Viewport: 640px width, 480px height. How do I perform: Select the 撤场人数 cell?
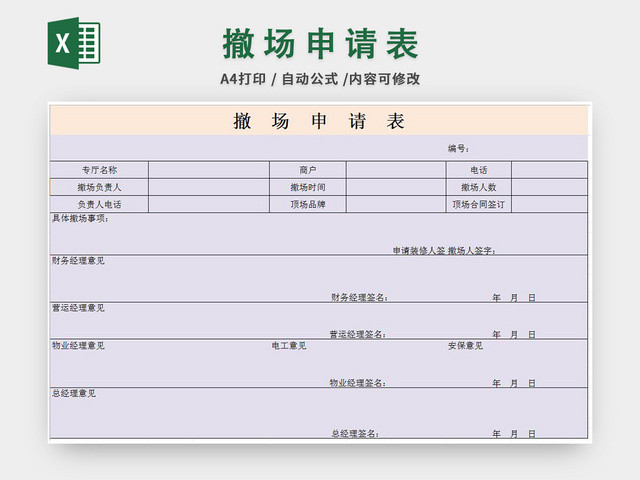click(x=479, y=187)
